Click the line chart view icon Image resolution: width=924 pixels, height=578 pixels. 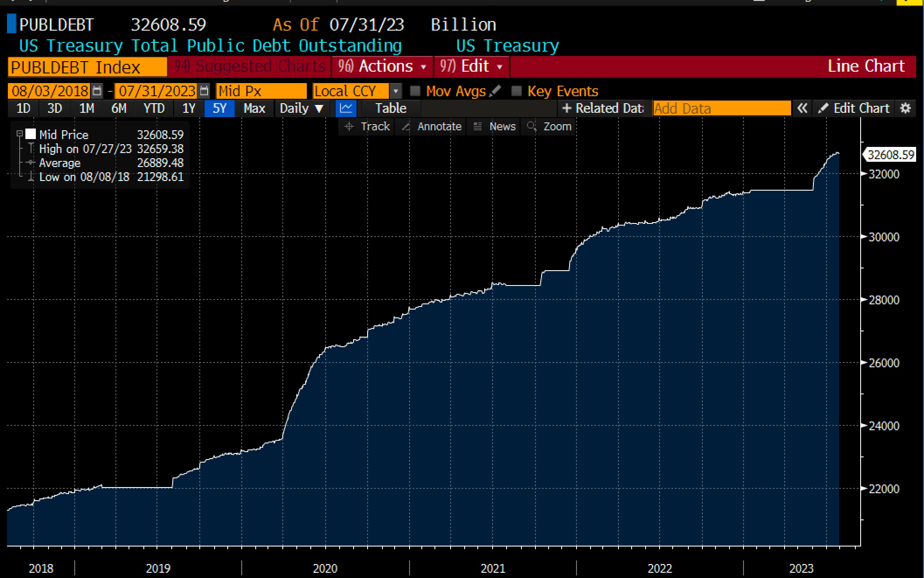[346, 108]
